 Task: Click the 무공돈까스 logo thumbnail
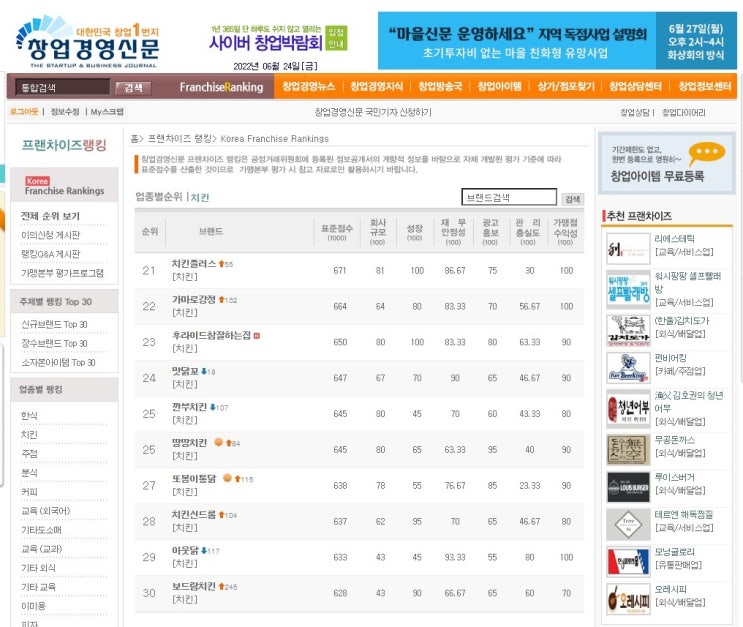click(x=628, y=450)
